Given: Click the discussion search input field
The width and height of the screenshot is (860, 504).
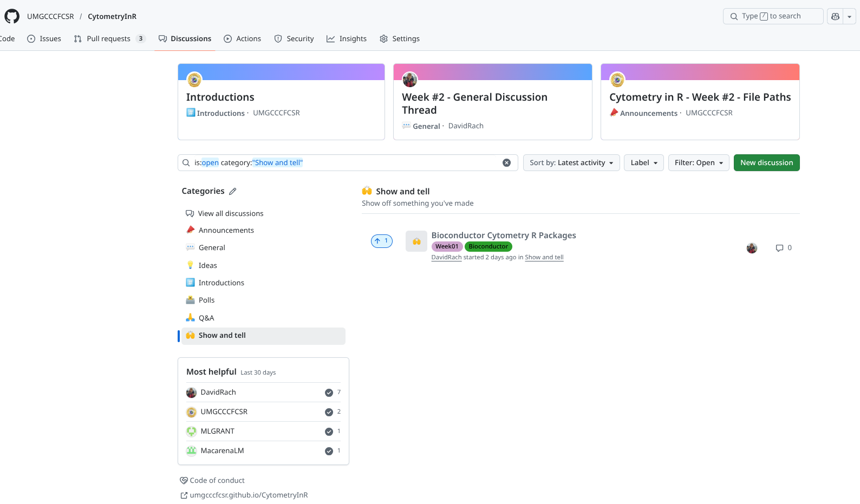Looking at the screenshot, I should coord(347,163).
